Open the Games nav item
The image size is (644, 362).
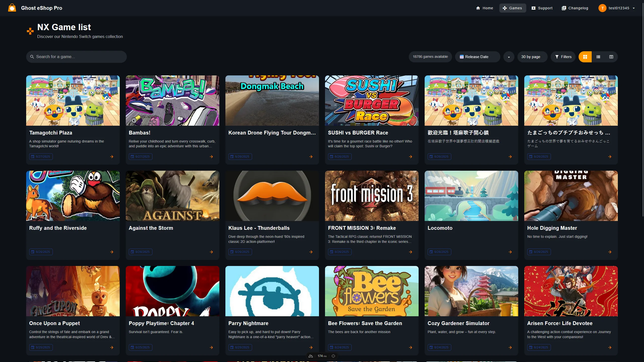coord(512,8)
